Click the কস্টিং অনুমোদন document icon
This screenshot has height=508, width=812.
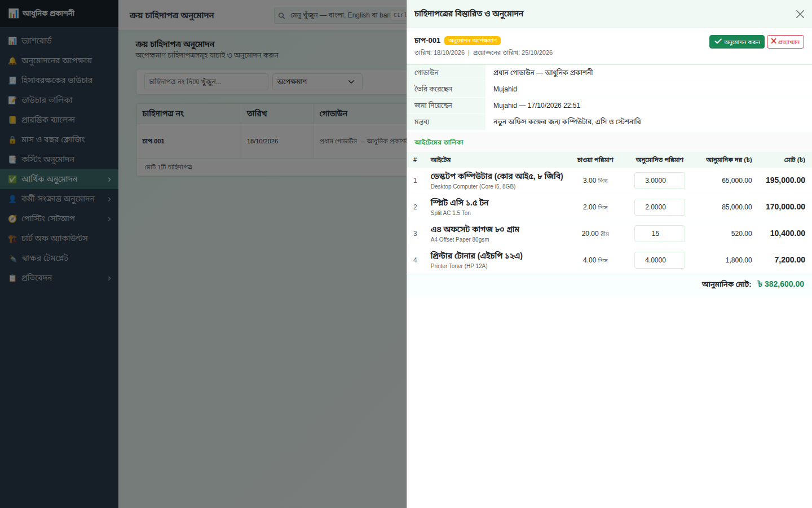pos(12,159)
